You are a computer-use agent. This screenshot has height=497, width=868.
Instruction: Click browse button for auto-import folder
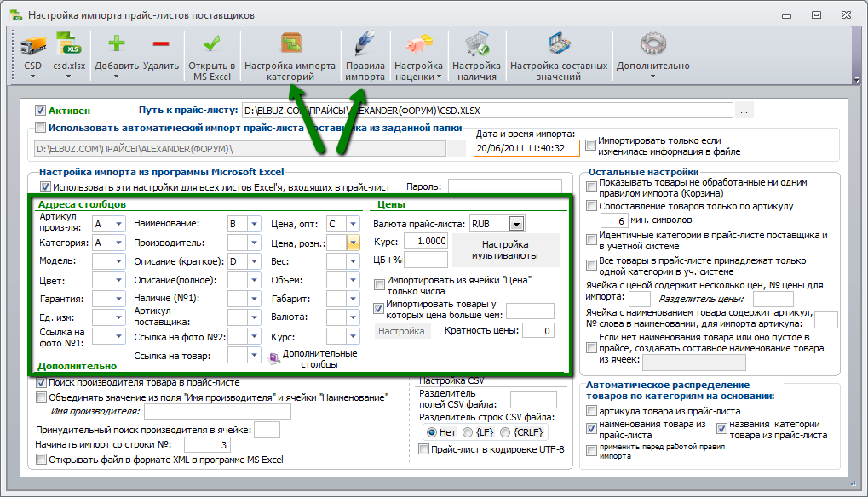point(456,149)
